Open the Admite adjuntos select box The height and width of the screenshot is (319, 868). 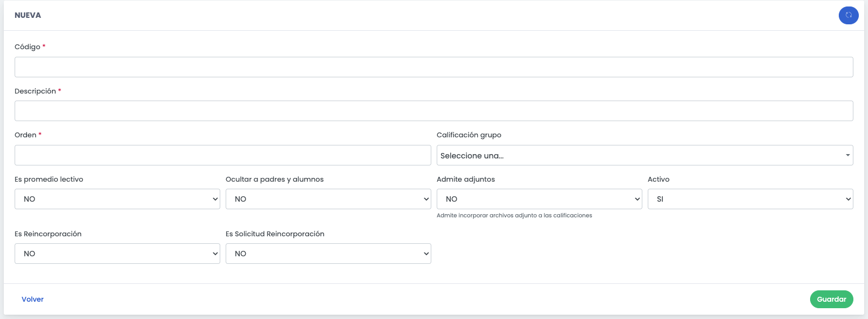[539, 199]
